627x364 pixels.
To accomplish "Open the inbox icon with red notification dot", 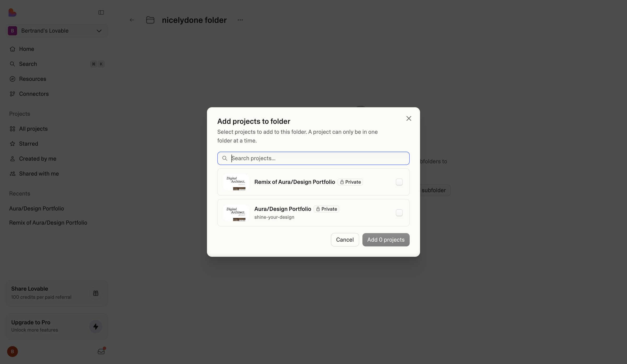I will point(101,351).
